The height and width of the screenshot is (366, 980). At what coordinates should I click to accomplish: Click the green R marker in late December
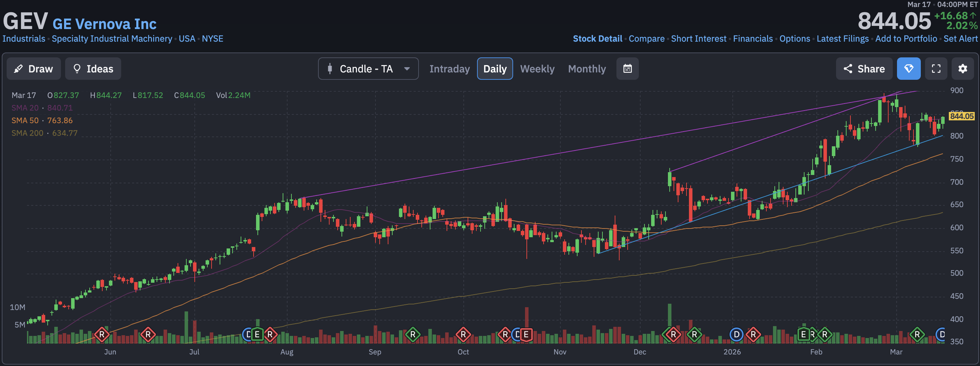694,335
